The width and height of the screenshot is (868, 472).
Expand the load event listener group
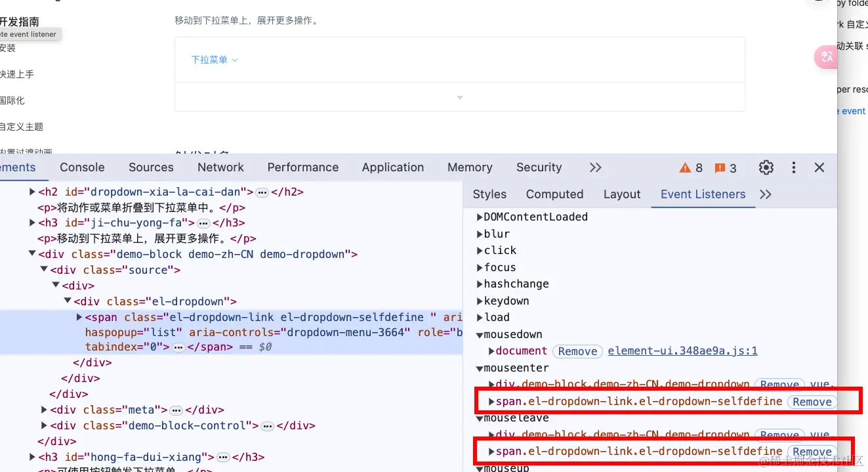480,318
